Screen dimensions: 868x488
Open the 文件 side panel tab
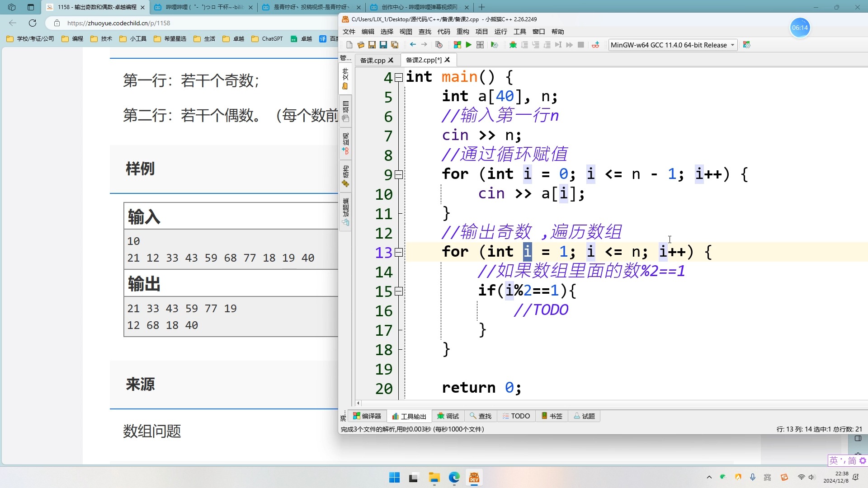[345, 79]
